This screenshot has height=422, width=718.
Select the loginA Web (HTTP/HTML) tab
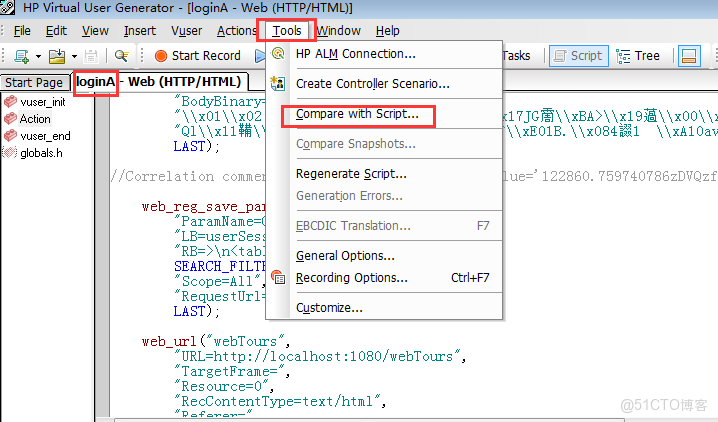159,82
